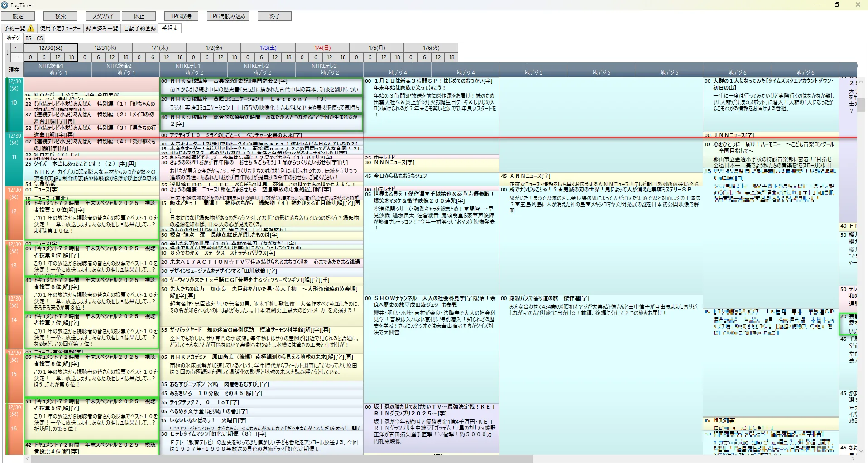Click the EPG再読み込み reload button
This screenshot has width=868, height=463.
228,16
